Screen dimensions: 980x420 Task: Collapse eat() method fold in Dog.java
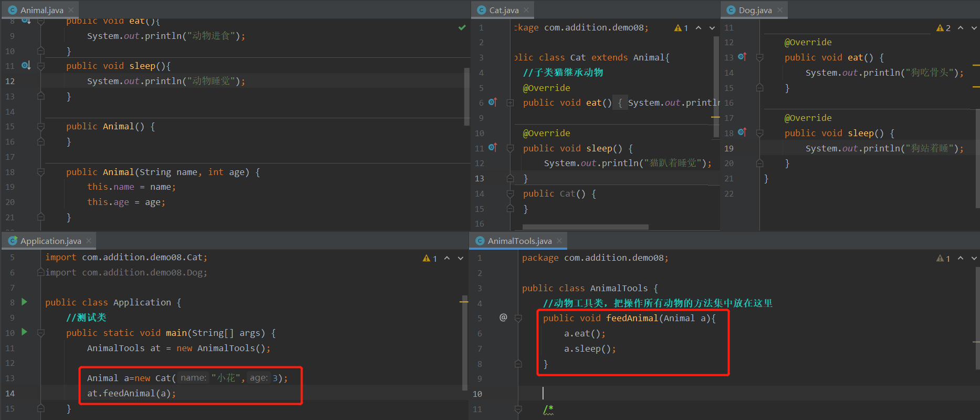tap(759, 58)
